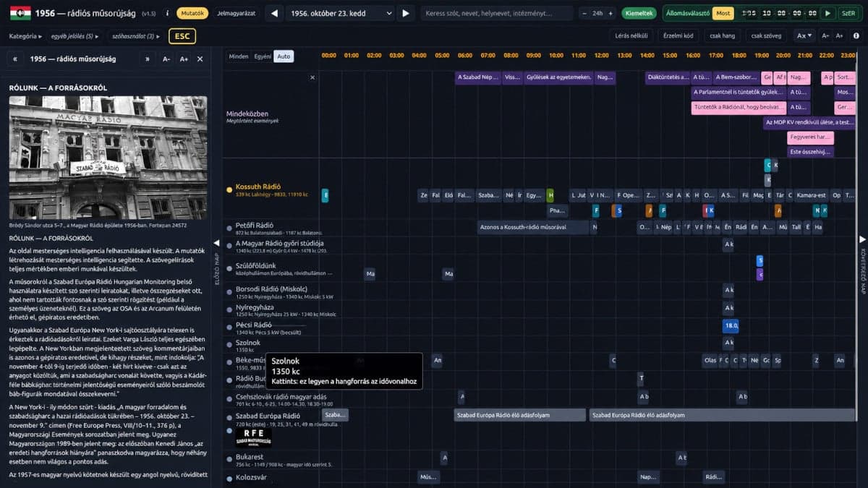
Task: Open the 'Ax' dropdown
Action: [x=804, y=35]
